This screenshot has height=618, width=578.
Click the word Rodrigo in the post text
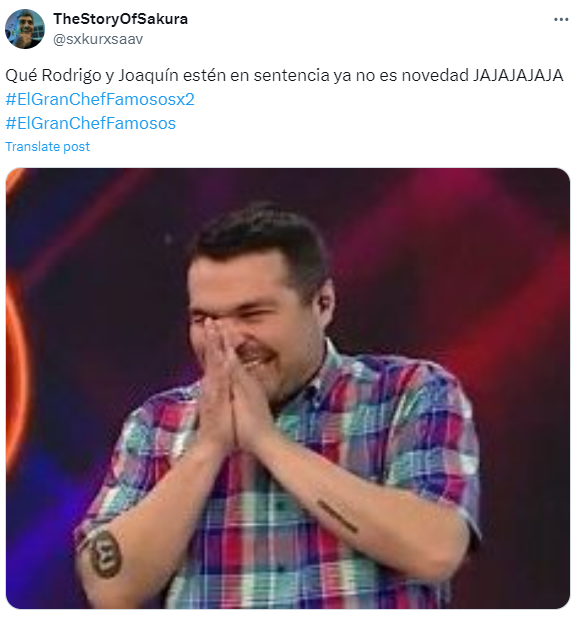(x=71, y=75)
